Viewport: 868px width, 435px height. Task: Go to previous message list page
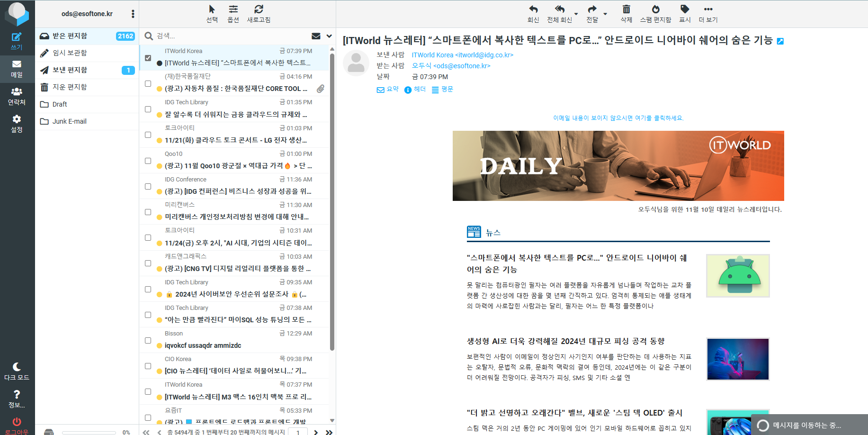click(x=159, y=432)
